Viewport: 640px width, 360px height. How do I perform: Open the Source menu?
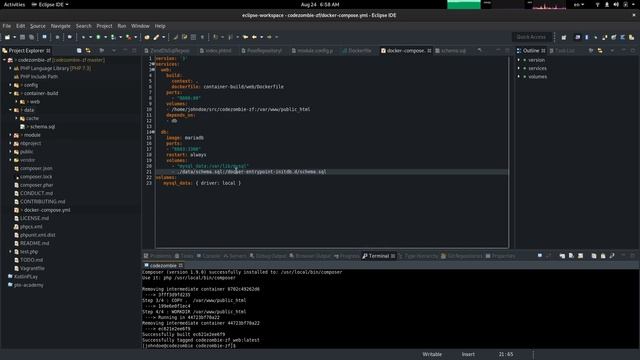coord(38,26)
